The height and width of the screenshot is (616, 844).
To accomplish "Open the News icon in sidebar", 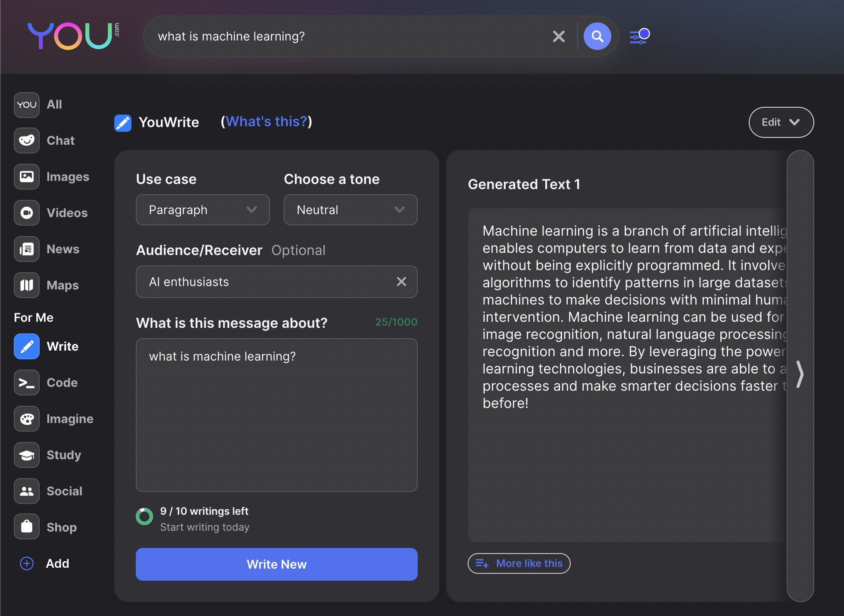I will click(x=27, y=249).
